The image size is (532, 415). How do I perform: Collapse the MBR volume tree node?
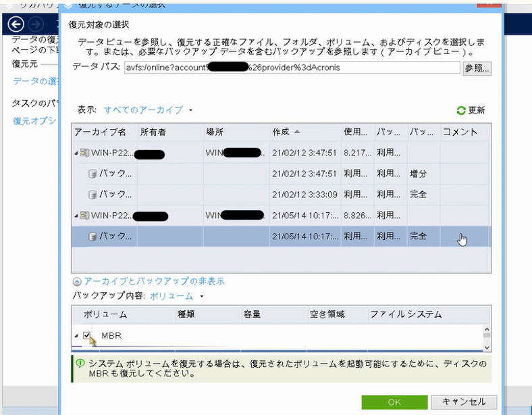76,336
